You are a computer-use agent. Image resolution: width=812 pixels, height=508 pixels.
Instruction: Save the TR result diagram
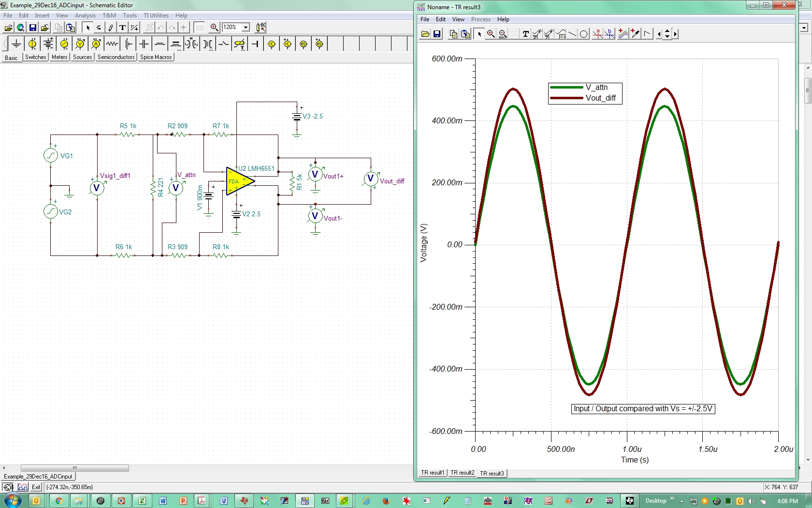coord(437,34)
